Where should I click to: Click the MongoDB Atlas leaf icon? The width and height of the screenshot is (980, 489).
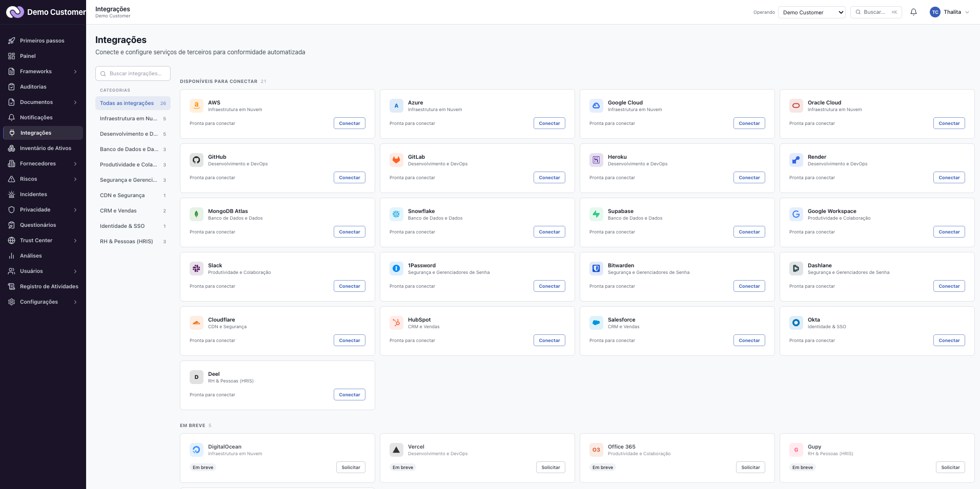tap(196, 214)
